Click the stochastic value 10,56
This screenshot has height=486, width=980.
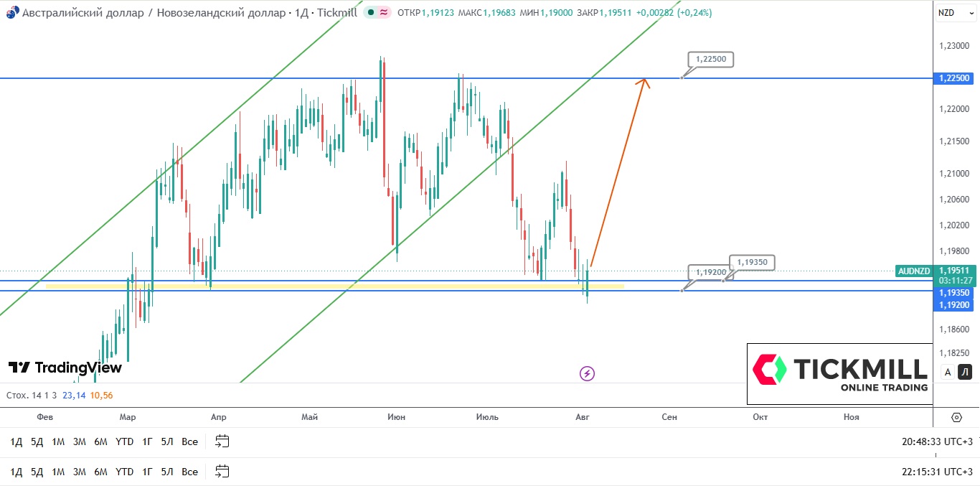[101, 395]
